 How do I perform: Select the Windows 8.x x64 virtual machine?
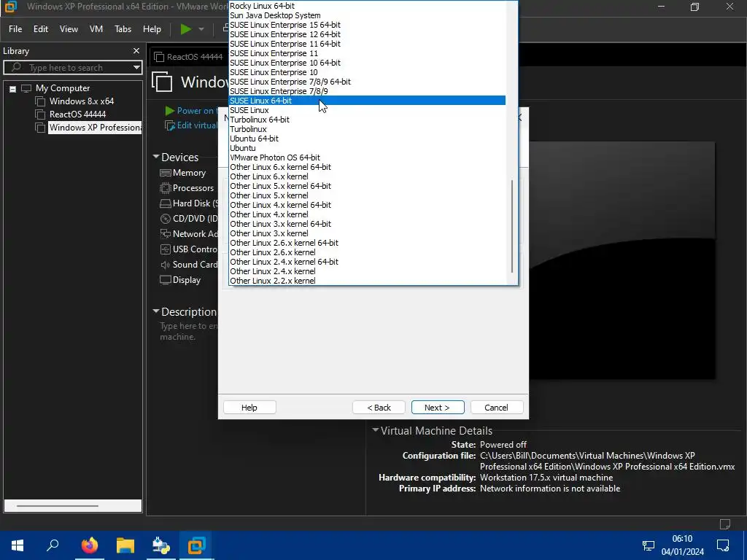pyautogui.click(x=82, y=101)
